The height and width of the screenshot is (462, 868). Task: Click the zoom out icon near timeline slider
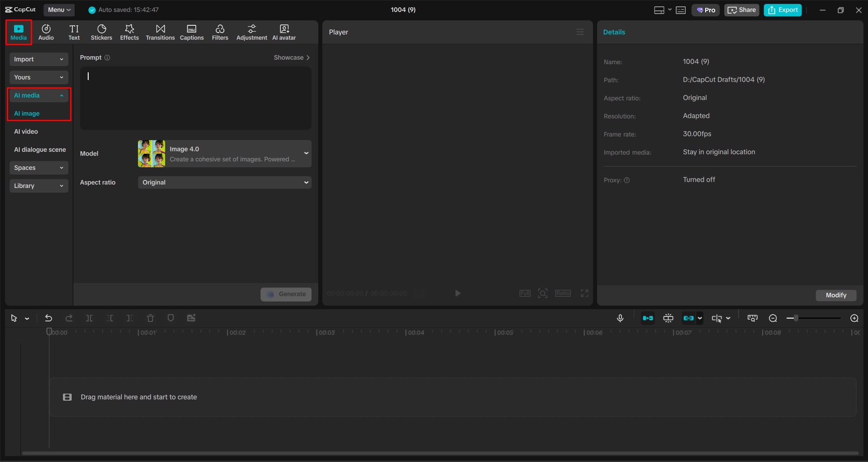(x=773, y=318)
